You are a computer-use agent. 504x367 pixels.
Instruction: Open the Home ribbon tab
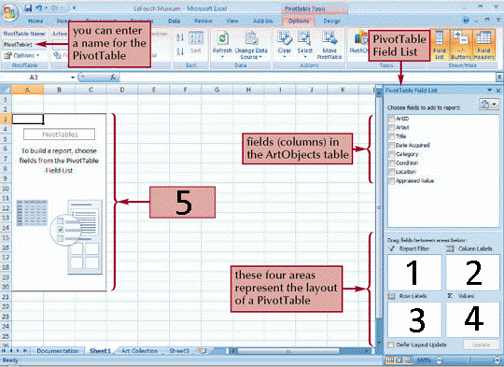coord(35,21)
